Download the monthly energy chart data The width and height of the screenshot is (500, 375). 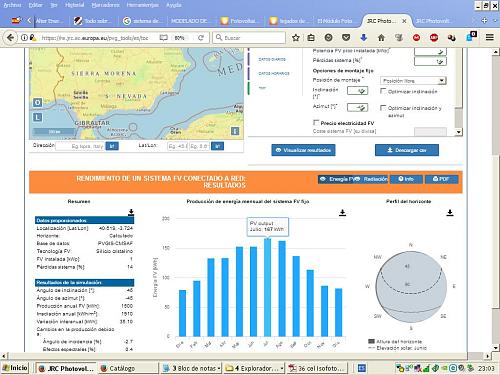coord(342,213)
